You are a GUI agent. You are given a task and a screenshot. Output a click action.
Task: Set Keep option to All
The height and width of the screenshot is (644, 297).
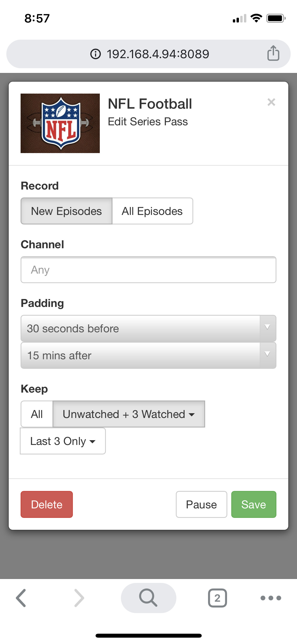click(x=37, y=414)
